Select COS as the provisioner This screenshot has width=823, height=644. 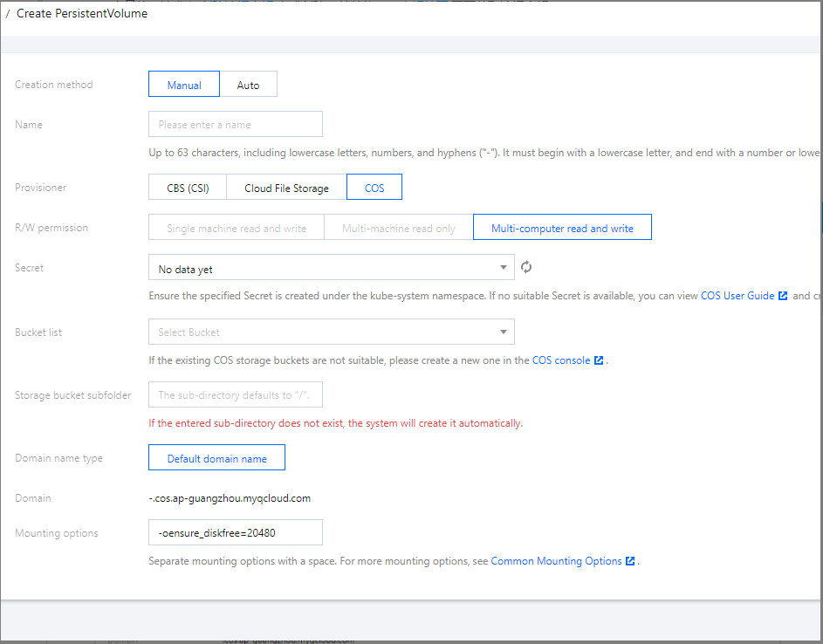coord(374,188)
